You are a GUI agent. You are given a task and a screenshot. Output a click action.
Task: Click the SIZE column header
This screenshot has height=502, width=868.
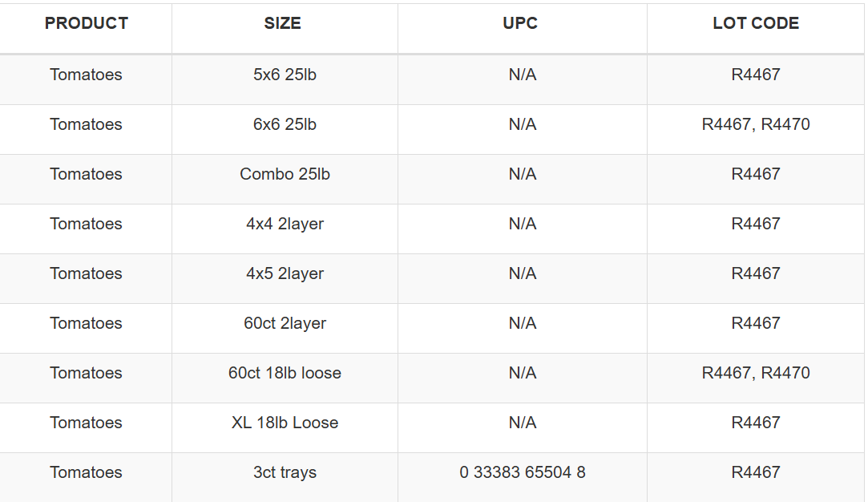pos(282,23)
